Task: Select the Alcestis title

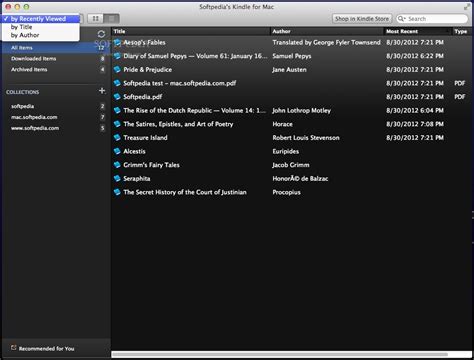Action: pyautogui.click(x=134, y=151)
